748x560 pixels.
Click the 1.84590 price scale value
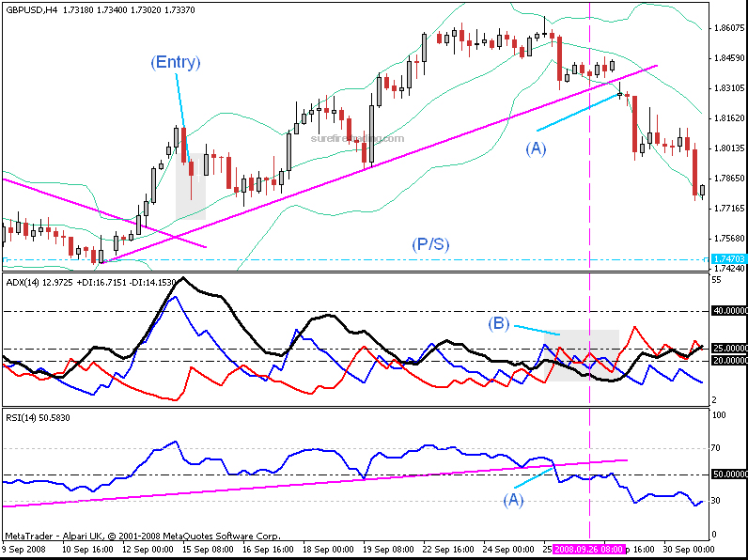pyautogui.click(x=729, y=58)
